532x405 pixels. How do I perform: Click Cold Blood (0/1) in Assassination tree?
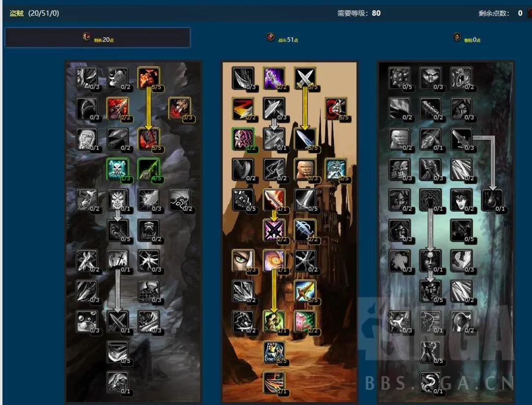point(118,200)
